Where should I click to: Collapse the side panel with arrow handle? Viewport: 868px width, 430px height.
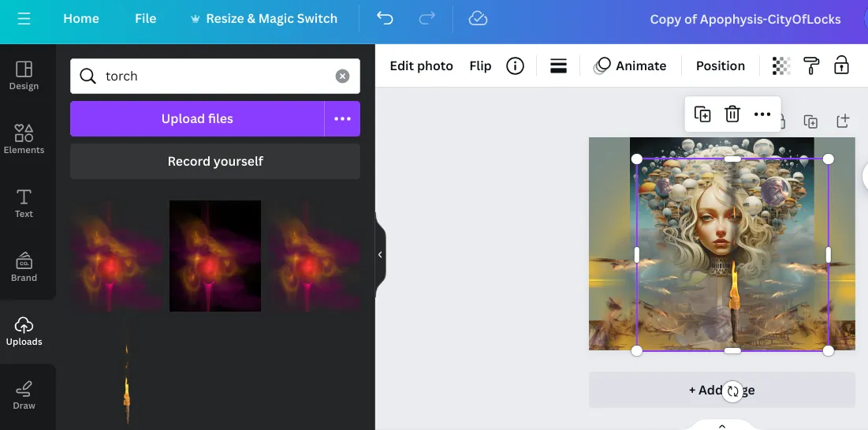[380, 255]
